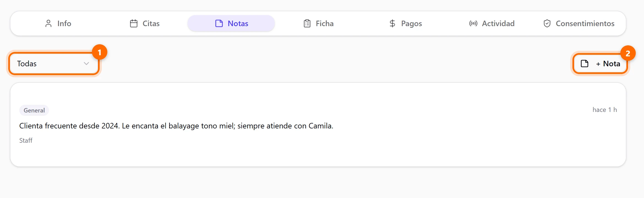Go to the Ficha tab
The height and width of the screenshot is (198, 644).
pos(318,23)
